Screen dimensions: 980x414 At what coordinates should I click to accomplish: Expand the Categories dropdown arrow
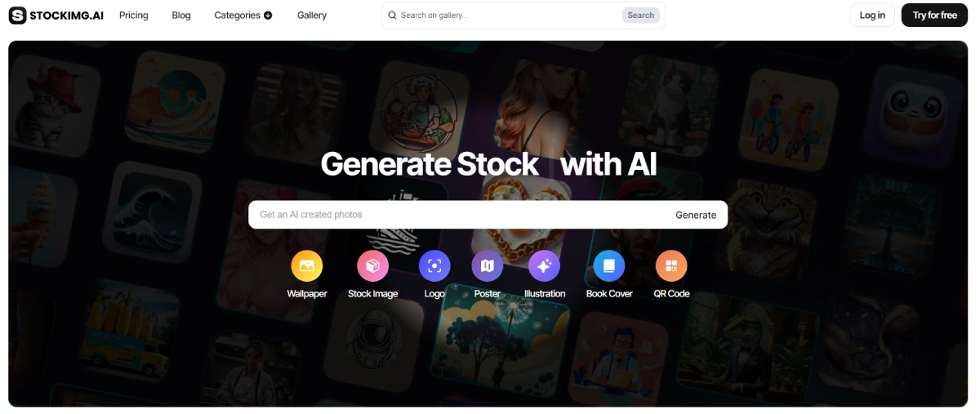pos(268,16)
